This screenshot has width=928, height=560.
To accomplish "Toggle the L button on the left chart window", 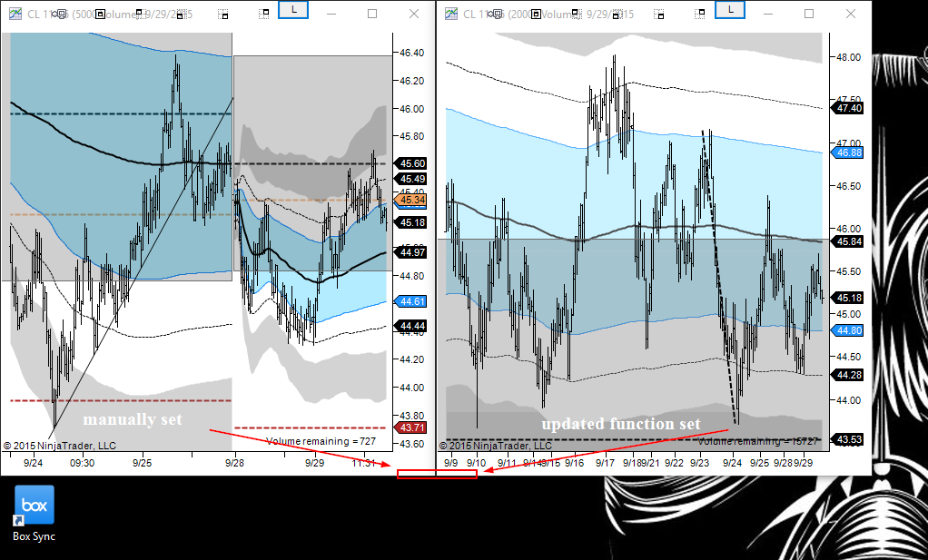I will (292, 8).
